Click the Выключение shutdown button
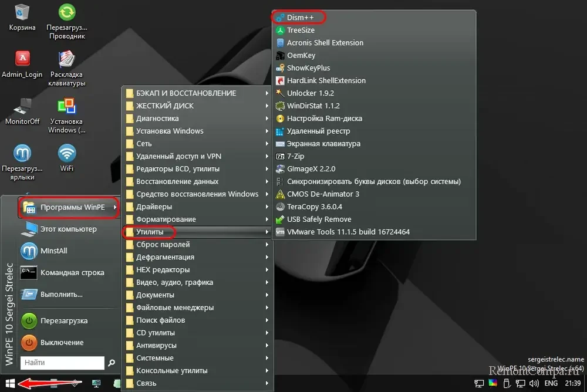The image size is (587, 392). tap(69, 343)
